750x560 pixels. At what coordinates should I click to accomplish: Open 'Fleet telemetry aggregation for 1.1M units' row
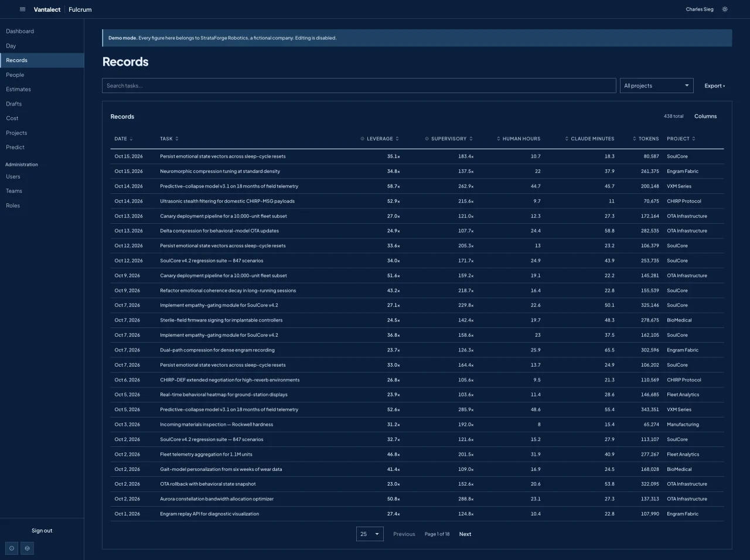point(417,455)
